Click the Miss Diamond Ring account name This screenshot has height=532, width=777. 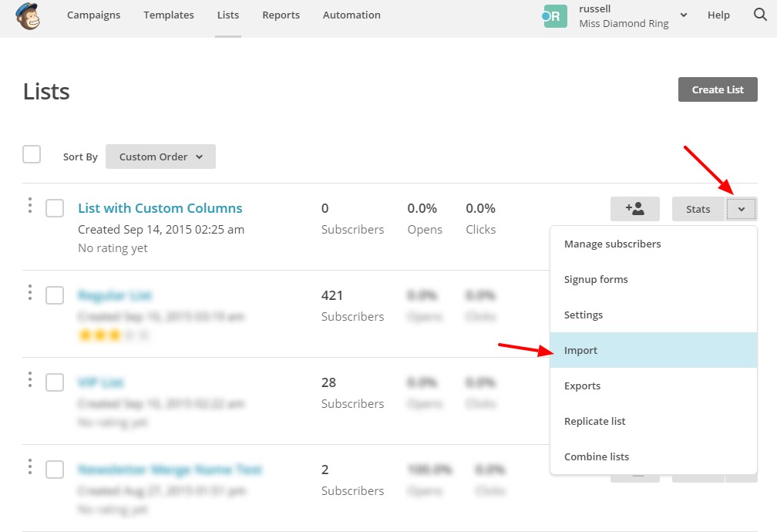pos(624,23)
